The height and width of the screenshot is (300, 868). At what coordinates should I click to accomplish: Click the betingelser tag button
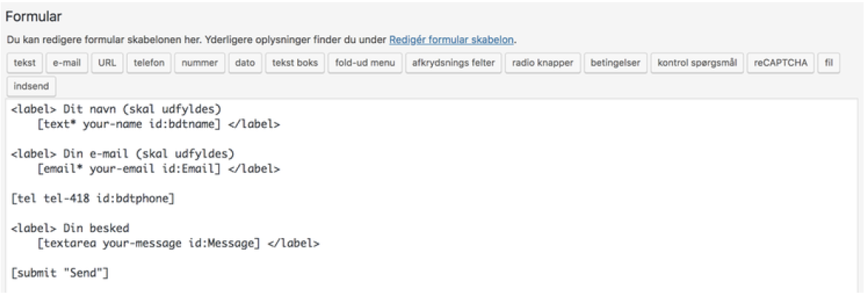click(615, 63)
